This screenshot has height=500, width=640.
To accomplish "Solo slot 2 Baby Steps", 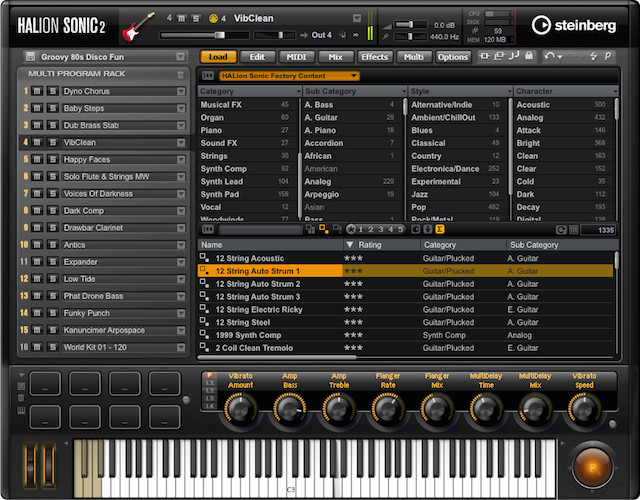I will [52, 108].
